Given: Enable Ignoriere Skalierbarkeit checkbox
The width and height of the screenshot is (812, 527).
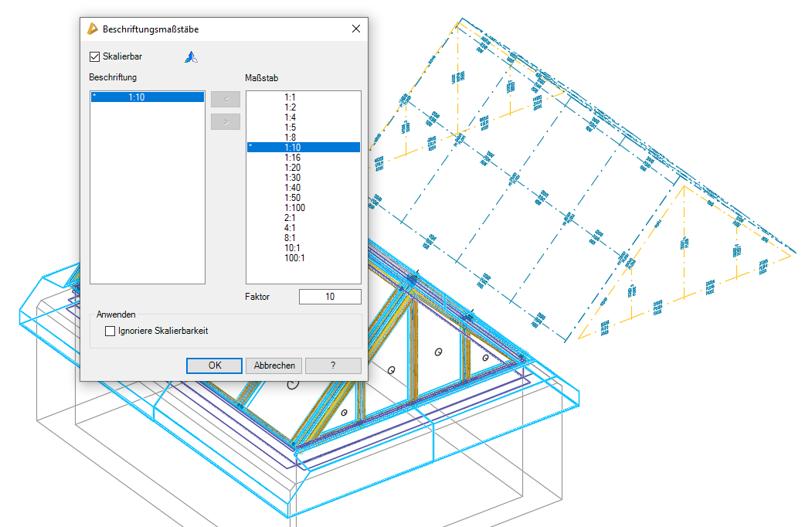Looking at the screenshot, I should 110,331.
